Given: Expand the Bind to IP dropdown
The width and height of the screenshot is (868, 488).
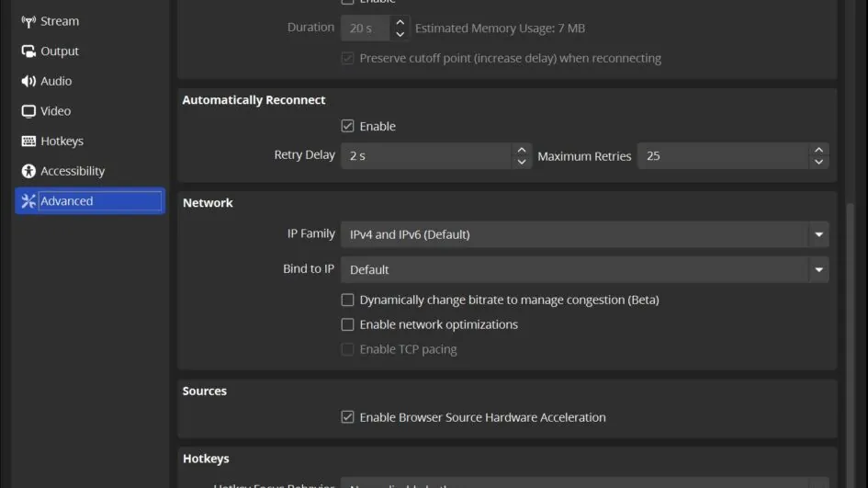Looking at the screenshot, I should [584, 270].
